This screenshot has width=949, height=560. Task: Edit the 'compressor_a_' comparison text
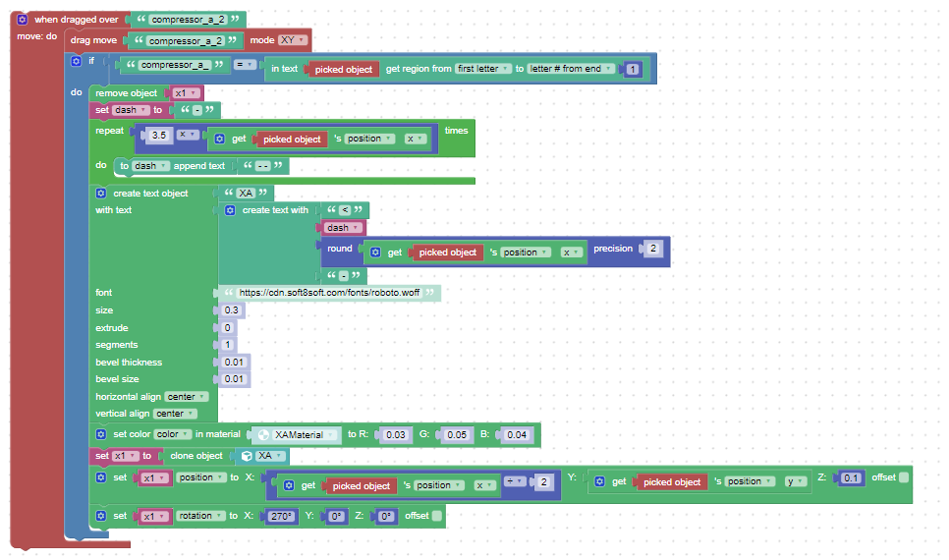(175, 65)
